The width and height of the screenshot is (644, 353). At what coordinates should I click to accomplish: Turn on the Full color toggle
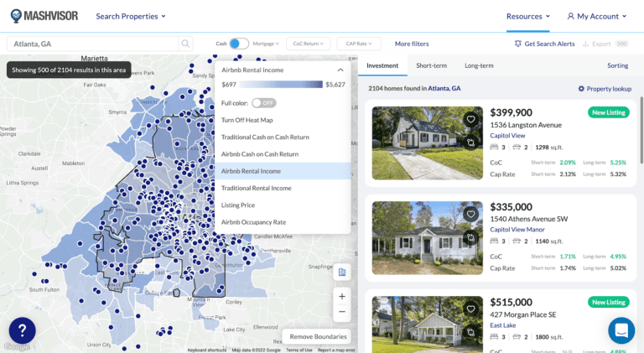click(264, 102)
